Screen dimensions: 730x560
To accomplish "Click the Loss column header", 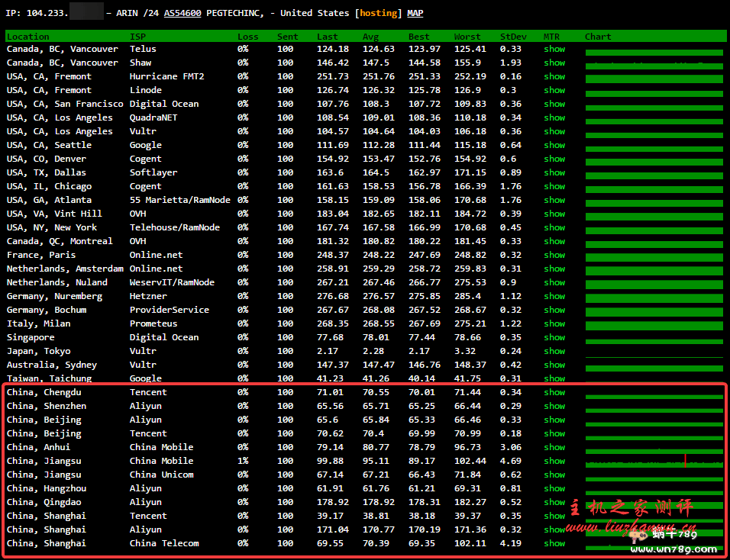I will point(247,37).
